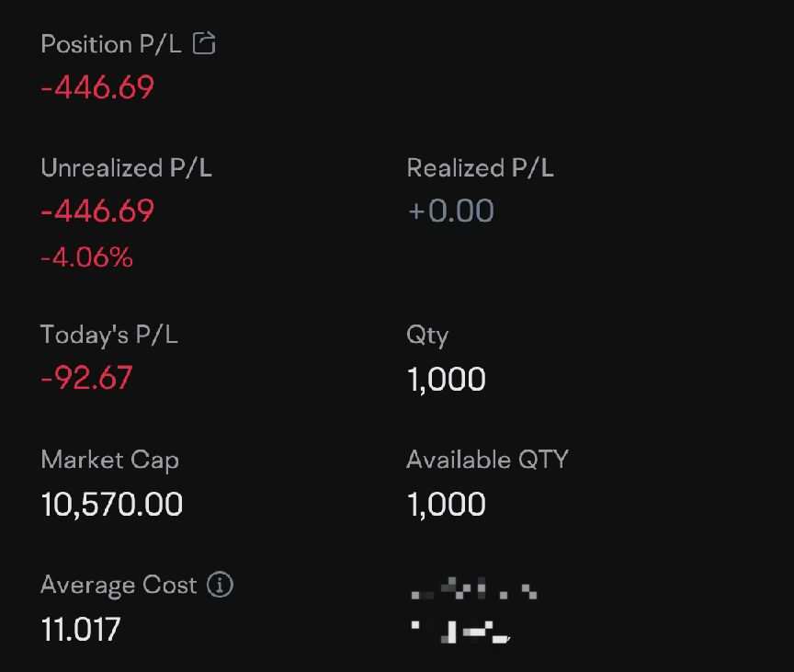Click the share icon beside Position P/L
The height and width of the screenshot is (672, 794).
[204, 43]
